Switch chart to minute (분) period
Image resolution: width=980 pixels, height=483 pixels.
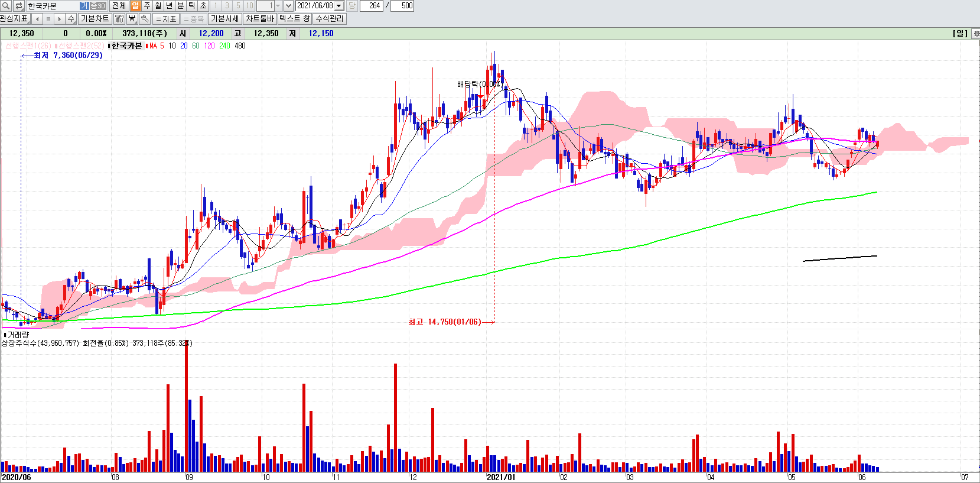pyautogui.click(x=181, y=6)
